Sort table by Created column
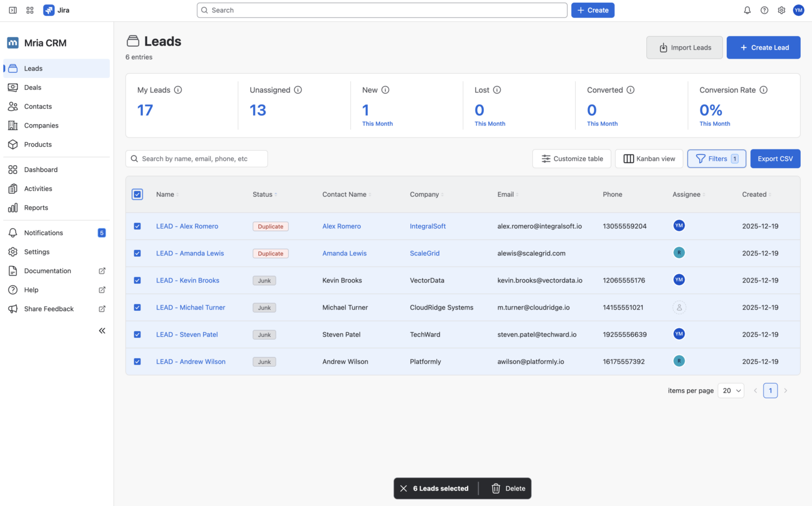The width and height of the screenshot is (812, 506). coord(757,194)
